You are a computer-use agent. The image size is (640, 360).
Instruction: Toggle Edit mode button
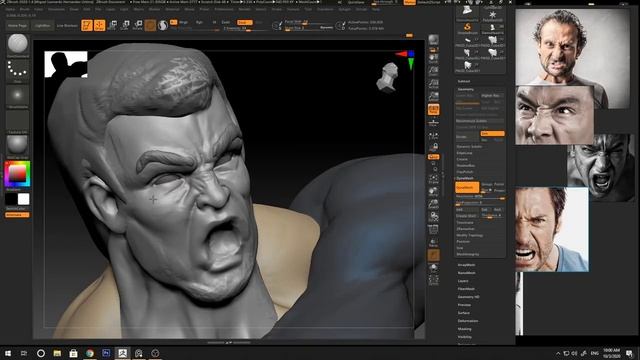87,25
